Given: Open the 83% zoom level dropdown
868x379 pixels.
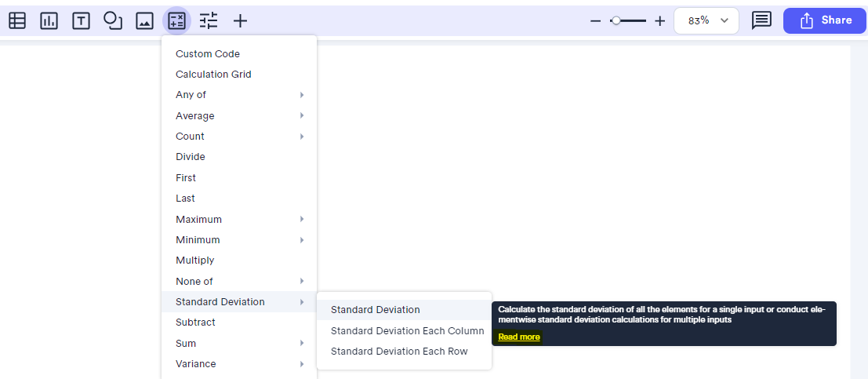Looking at the screenshot, I should pyautogui.click(x=706, y=21).
